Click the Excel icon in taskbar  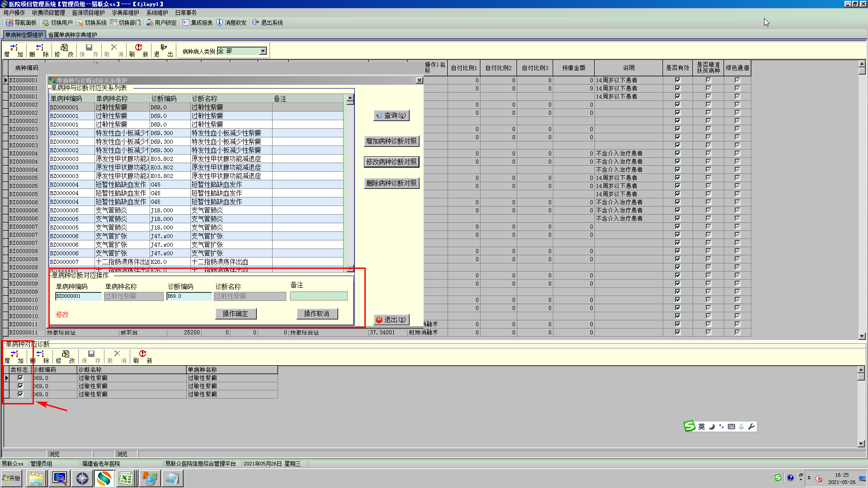[x=125, y=478]
